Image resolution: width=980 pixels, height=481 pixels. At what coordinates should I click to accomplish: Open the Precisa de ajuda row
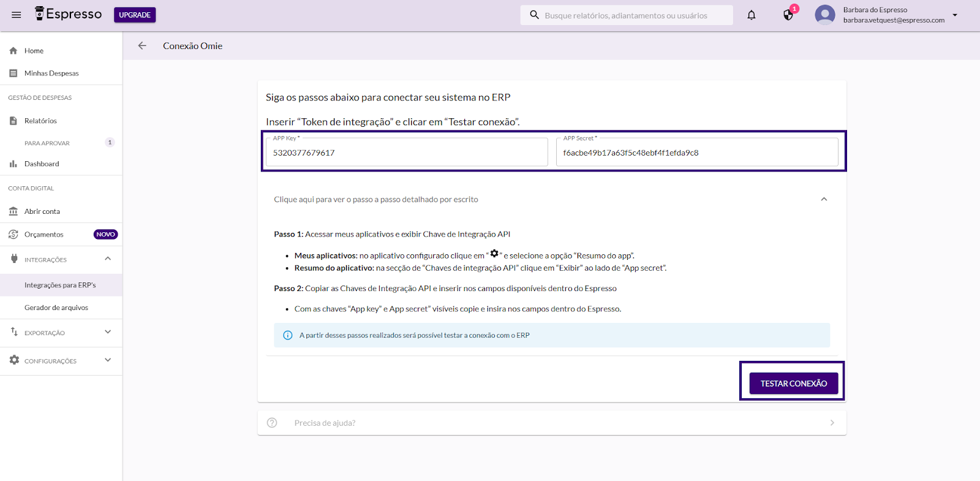tap(552, 423)
